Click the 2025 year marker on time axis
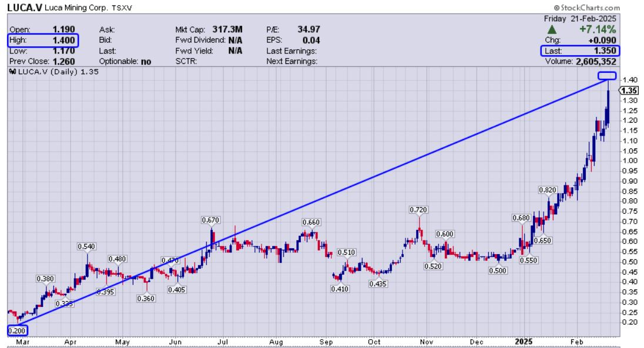The height and width of the screenshot is (348, 644). (x=524, y=342)
